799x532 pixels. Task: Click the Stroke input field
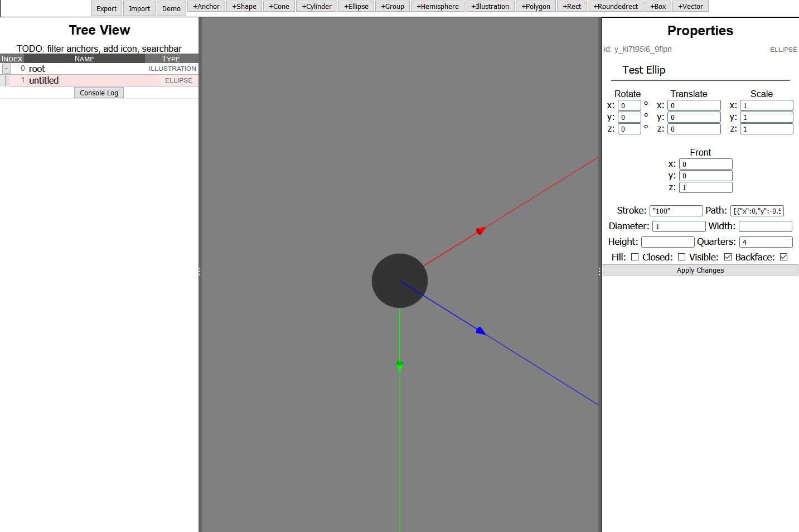[x=676, y=211]
